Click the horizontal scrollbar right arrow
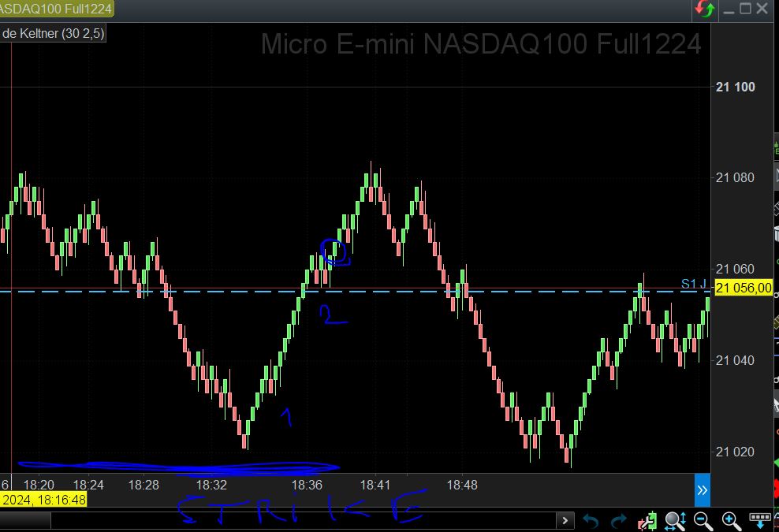This screenshot has height=532, width=779. [x=565, y=521]
